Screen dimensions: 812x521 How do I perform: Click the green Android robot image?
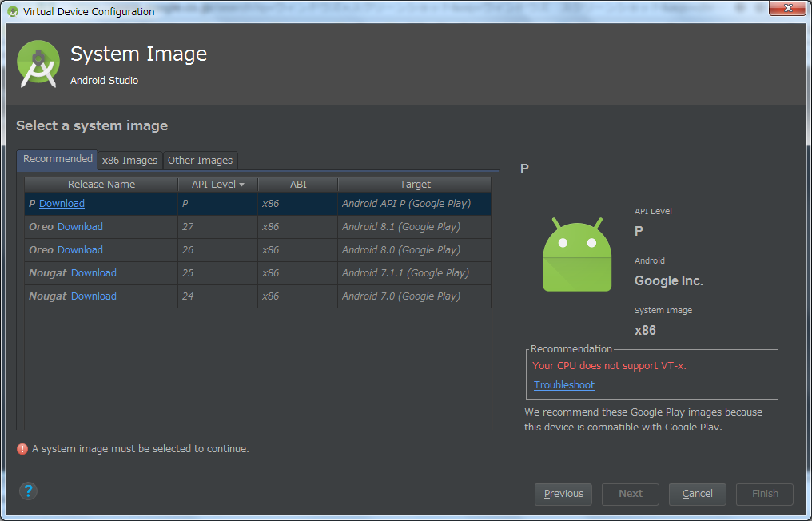(577, 255)
